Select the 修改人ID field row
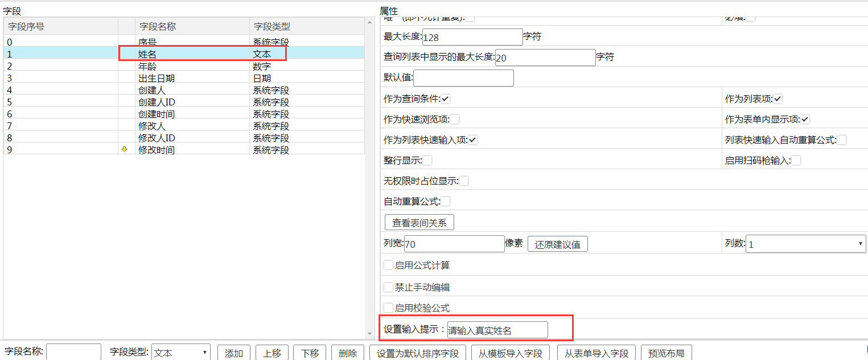868x360 pixels. click(x=184, y=137)
